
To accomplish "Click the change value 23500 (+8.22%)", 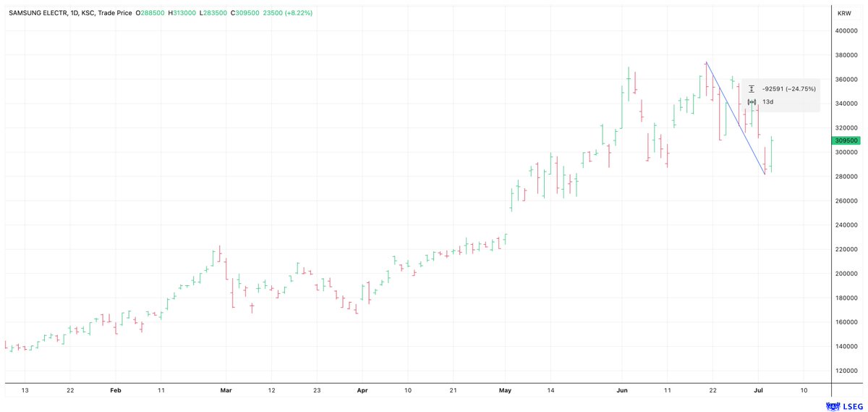I will (x=288, y=13).
